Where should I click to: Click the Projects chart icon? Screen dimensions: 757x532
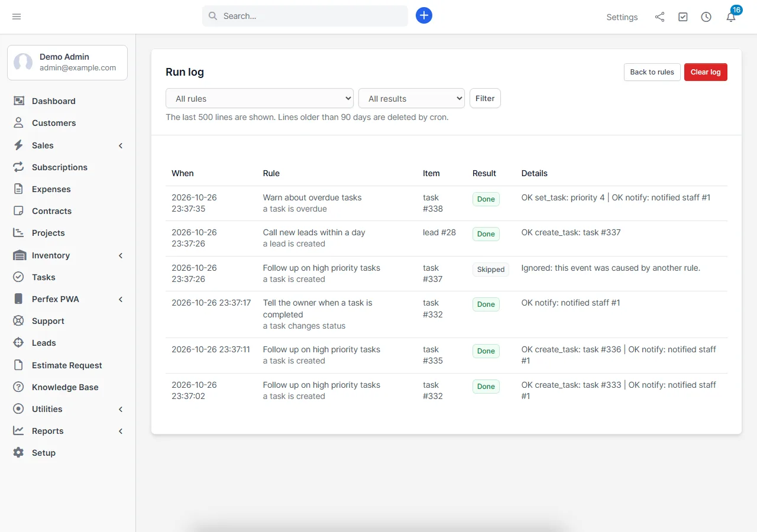click(x=19, y=233)
